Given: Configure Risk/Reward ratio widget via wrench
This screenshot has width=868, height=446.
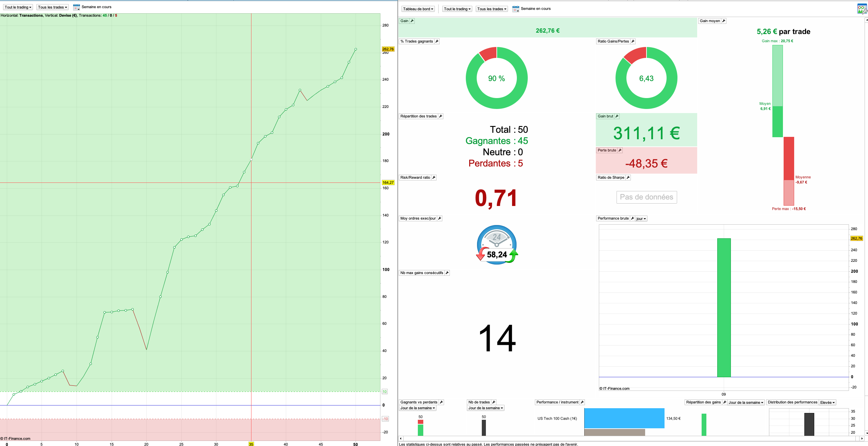Looking at the screenshot, I should coord(434,177).
